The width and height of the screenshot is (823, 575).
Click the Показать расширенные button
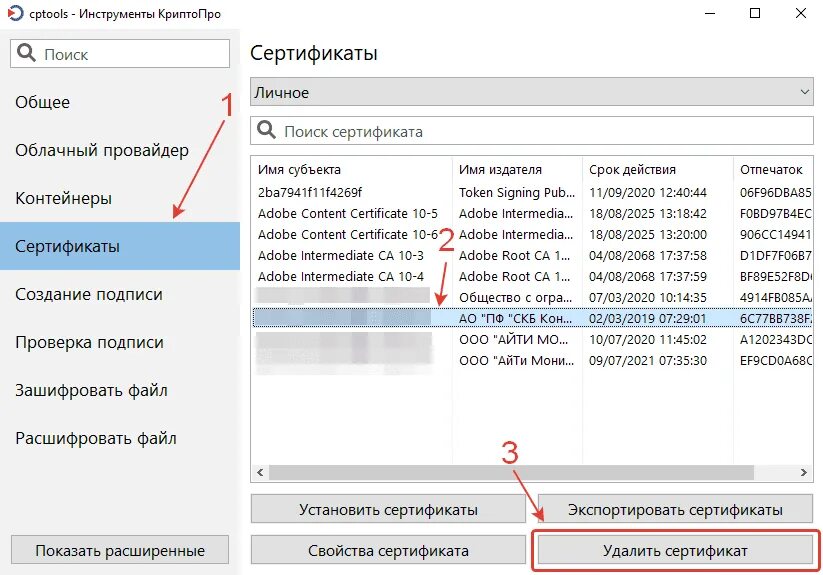[120, 550]
